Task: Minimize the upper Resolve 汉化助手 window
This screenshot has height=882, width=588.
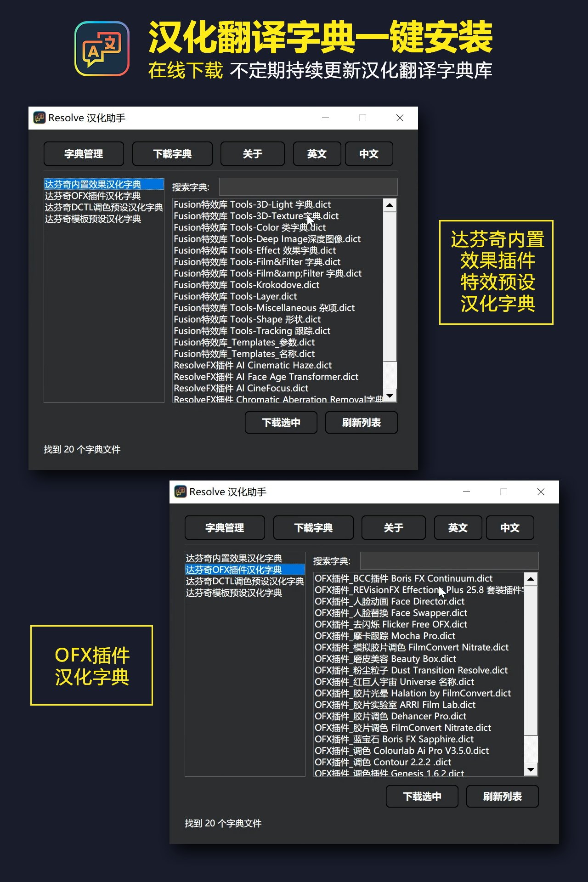Action: pos(326,118)
